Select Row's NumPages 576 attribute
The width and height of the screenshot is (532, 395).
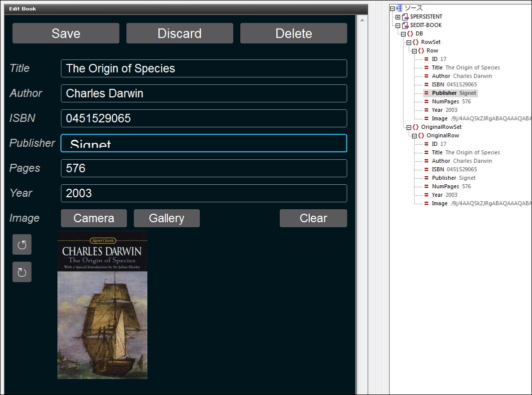(451, 101)
